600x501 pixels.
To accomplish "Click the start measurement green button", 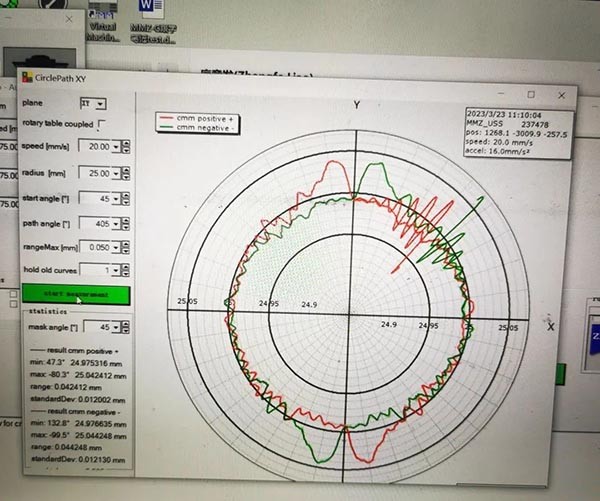I will (x=76, y=295).
